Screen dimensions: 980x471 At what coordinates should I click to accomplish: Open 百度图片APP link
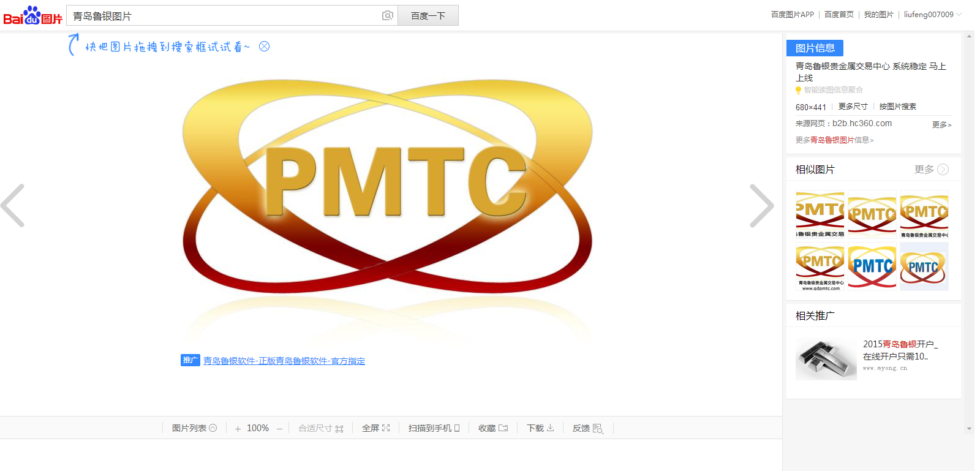(792, 14)
